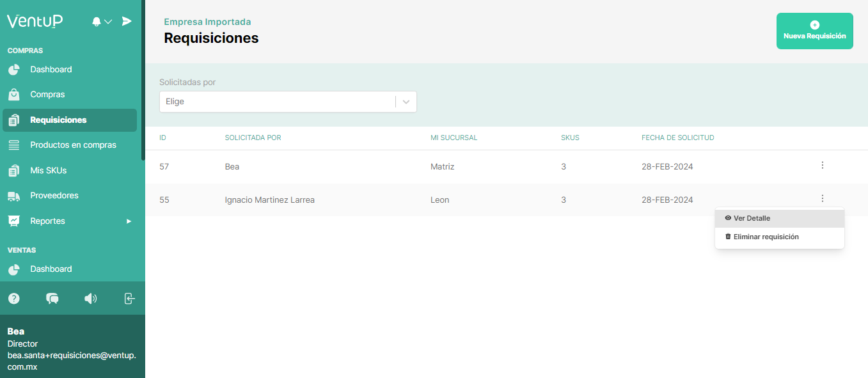Click the paper plane send icon
868x378 pixels.
coord(127,21)
